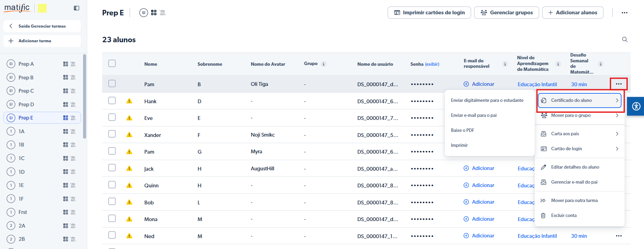Click the grid icon next to Prep A

pos(66,64)
